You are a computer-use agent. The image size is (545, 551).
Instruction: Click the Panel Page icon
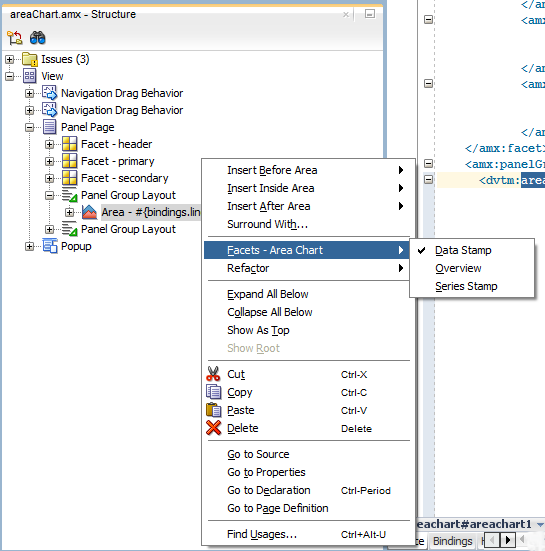coord(50,127)
